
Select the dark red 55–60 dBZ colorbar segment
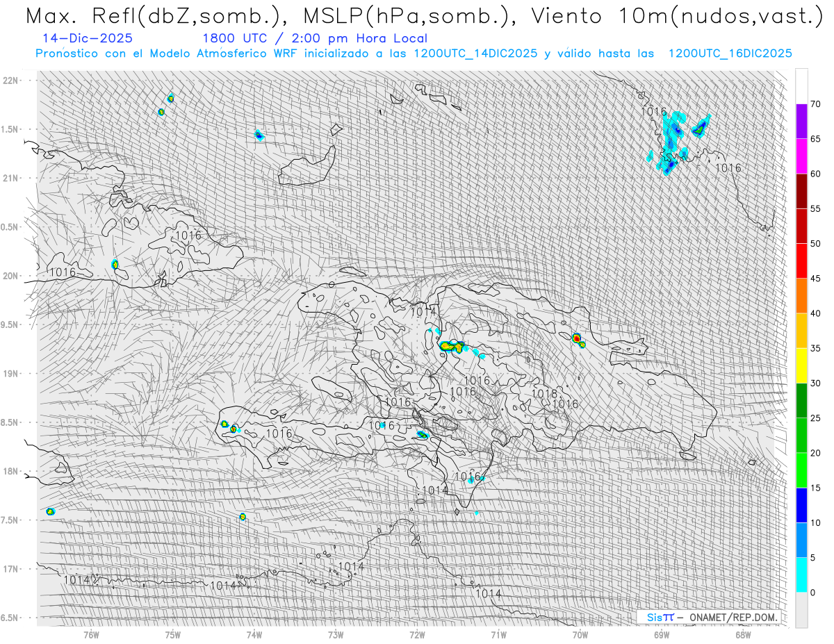pos(801,191)
